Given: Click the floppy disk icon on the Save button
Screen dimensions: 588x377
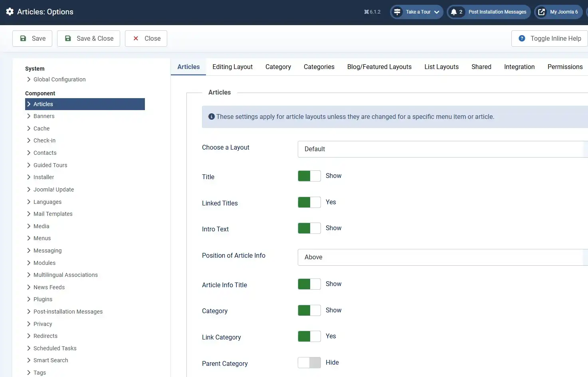Looking at the screenshot, I should [23, 38].
